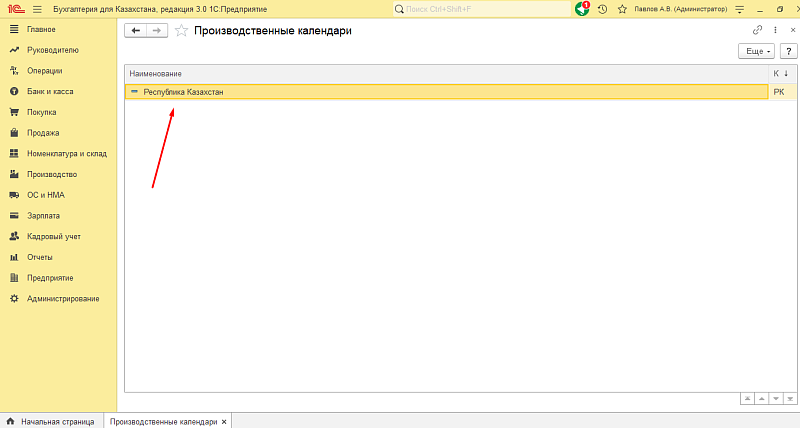
Task: Expand the Еще dropdown menu
Action: (x=755, y=51)
